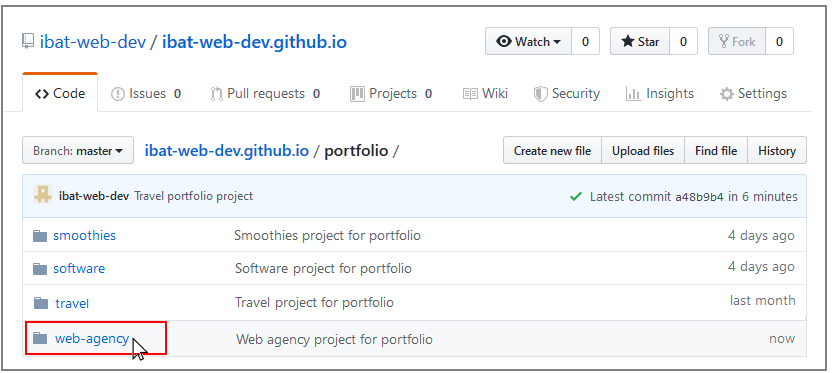Click the Fork count of 0

tap(779, 42)
